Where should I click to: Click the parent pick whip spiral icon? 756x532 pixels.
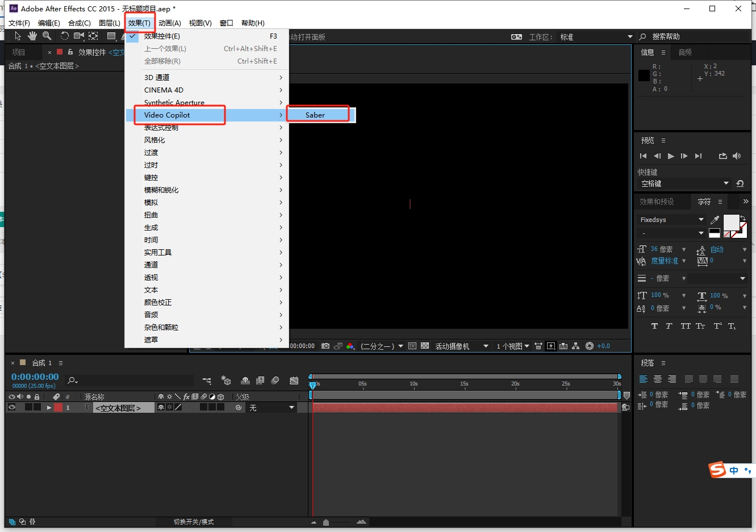[x=239, y=408]
